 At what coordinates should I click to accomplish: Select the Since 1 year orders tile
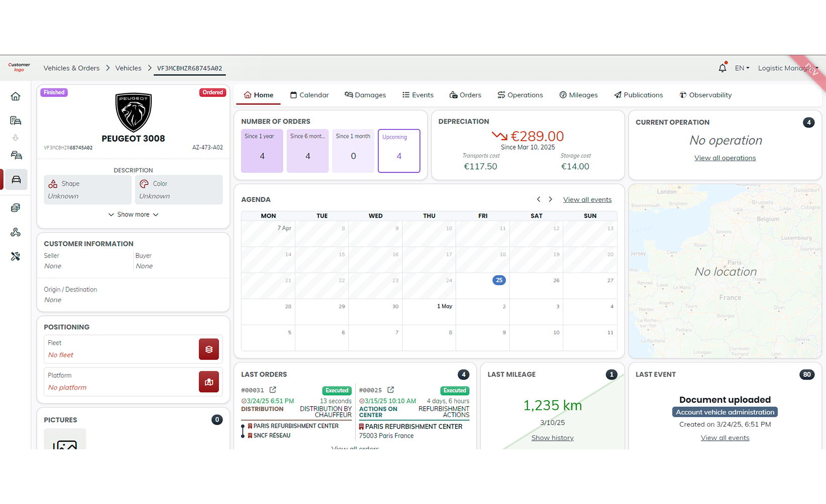[262, 151]
